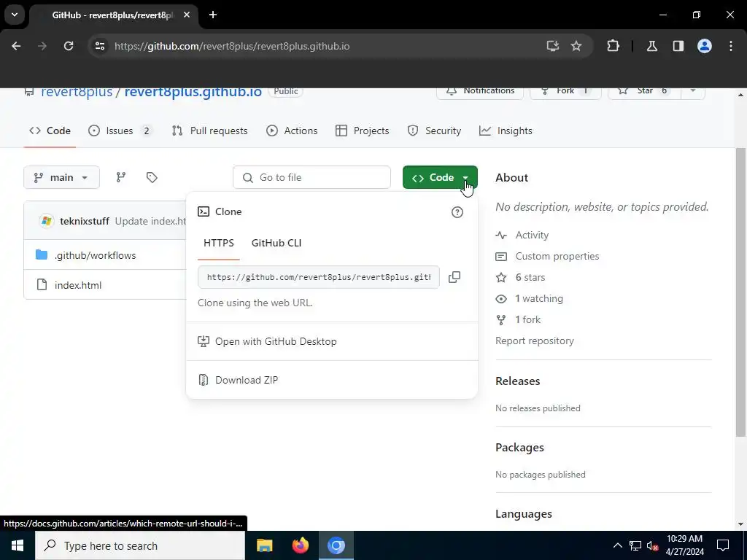The height and width of the screenshot is (560, 747).
Task: Click the Go to file search box
Action: pyautogui.click(x=311, y=177)
